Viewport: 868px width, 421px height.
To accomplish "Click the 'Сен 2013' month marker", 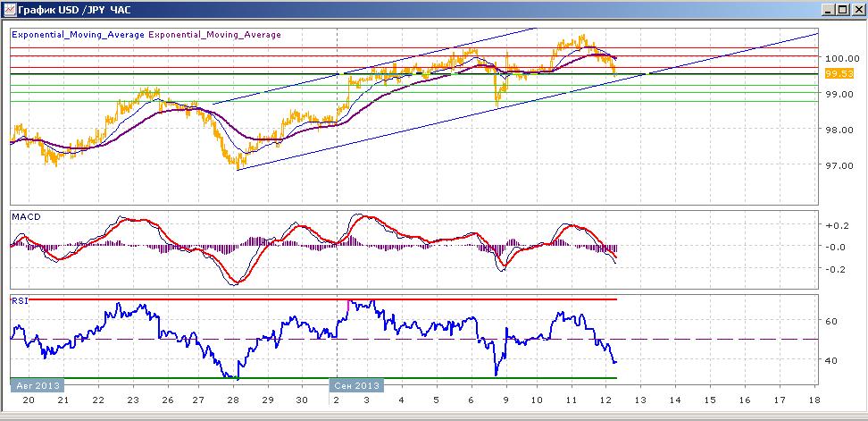I will (356, 385).
